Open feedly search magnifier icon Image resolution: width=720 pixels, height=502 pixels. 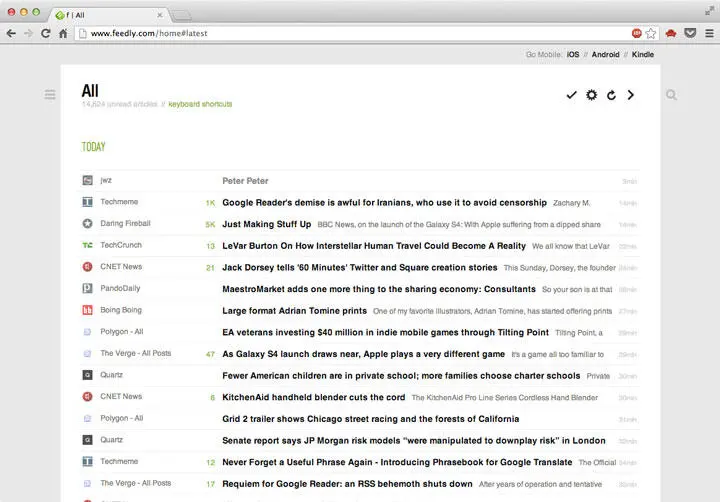click(671, 95)
